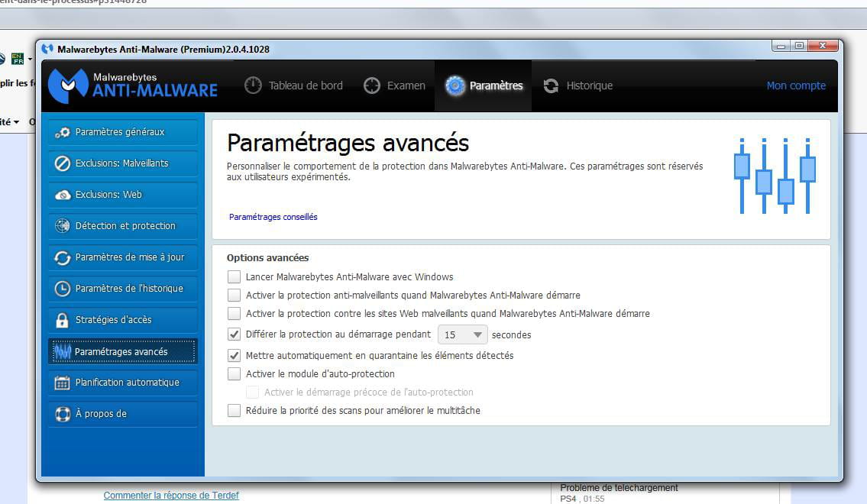
Task: Click the Paramètres de mise à jour sync icon
Action: (63, 257)
